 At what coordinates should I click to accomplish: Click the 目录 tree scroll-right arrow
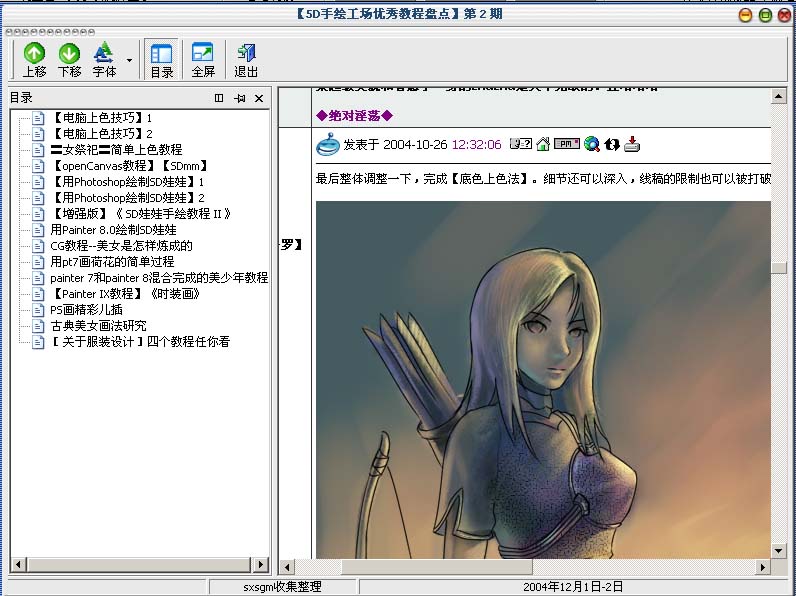(260, 564)
